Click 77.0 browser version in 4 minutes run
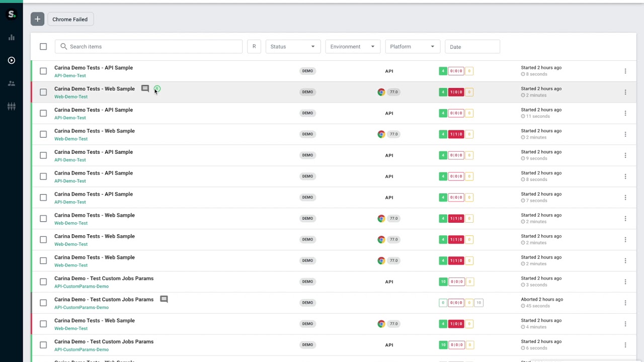Image resolution: width=644 pixels, height=362 pixels. point(393,324)
